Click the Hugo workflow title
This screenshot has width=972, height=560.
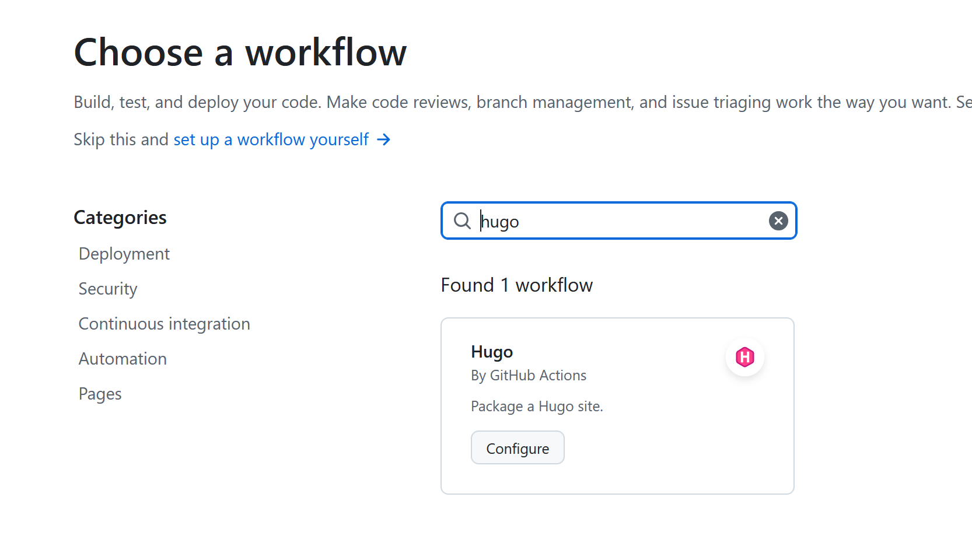click(492, 352)
